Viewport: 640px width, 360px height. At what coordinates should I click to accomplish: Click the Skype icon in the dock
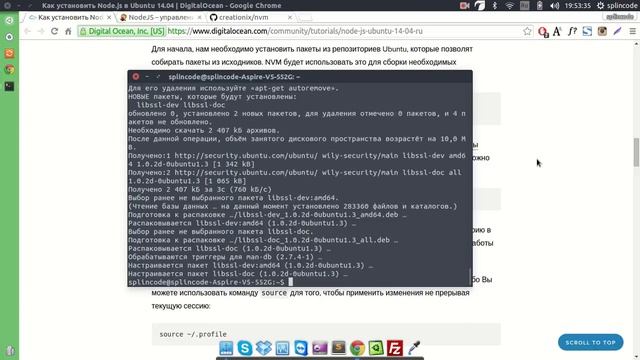(245, 348)
